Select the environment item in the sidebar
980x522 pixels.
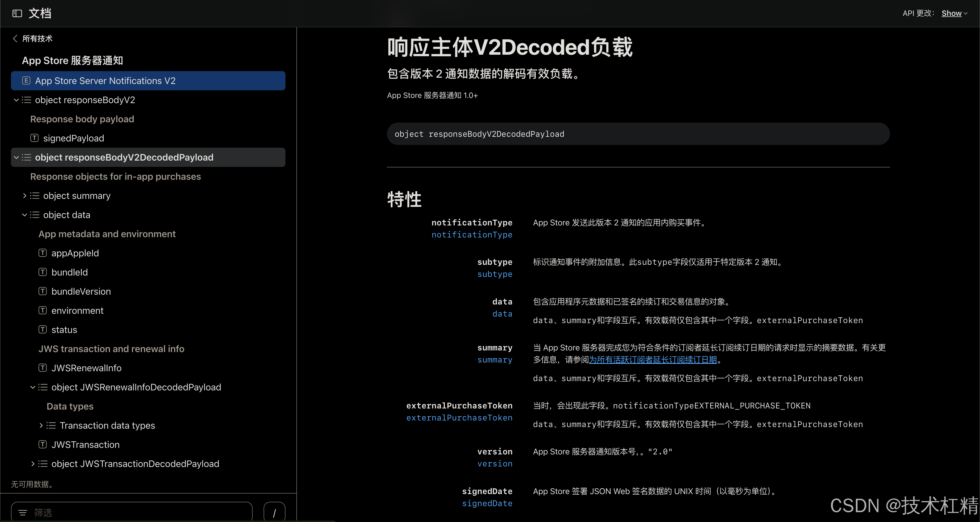(x=77, y=311)
